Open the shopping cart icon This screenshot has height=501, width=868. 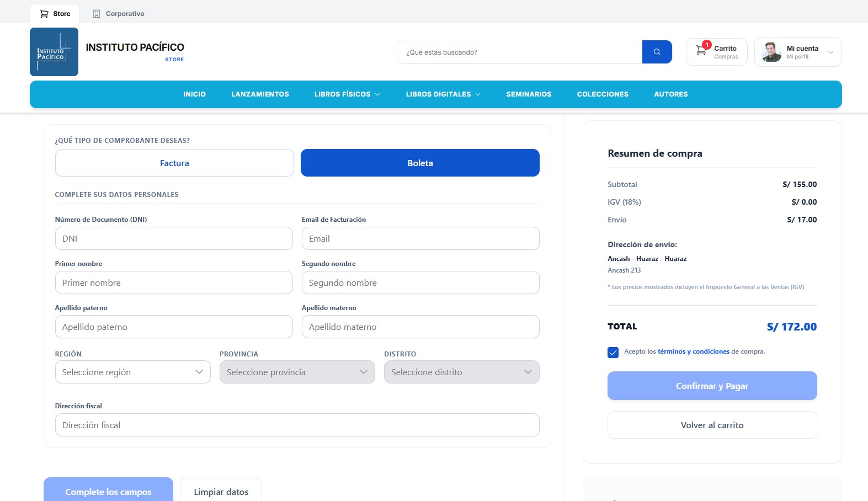(x=701, y=50)
